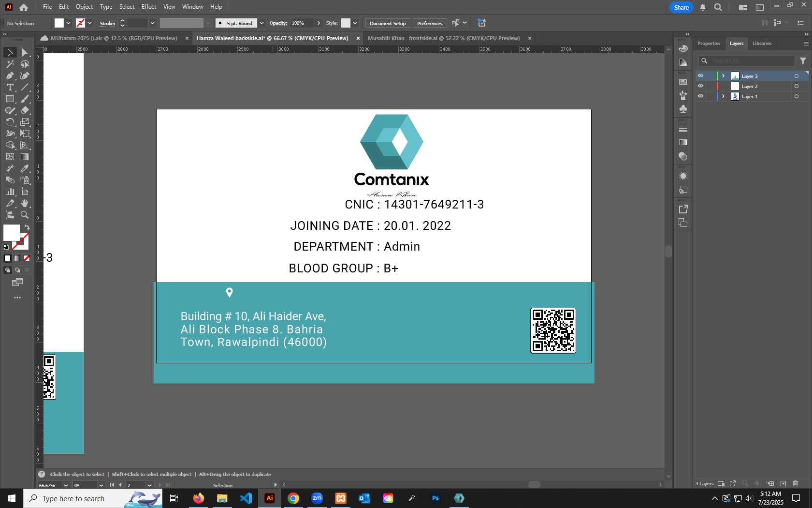Switch to MUharam 2025 document tab
The width and height of the screenshot is (812, 508).
click(x=114, y=38)
